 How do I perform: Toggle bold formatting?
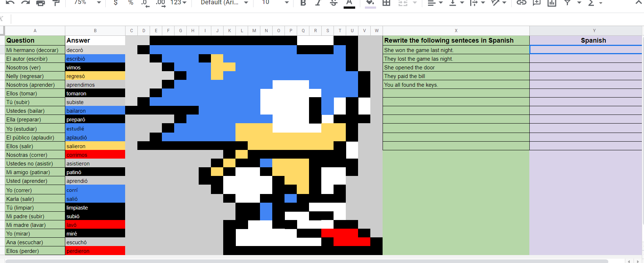coord(303,3)
